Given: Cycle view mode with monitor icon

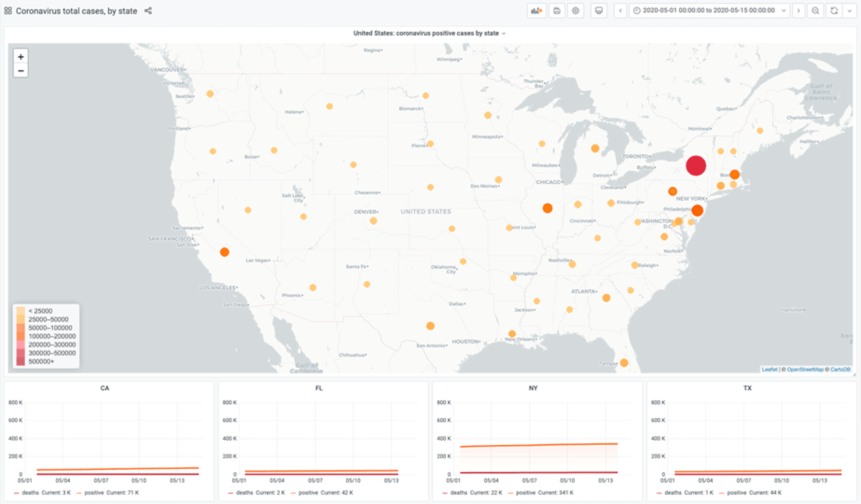Looking at the screenshot, I should (x=599, y=11).
